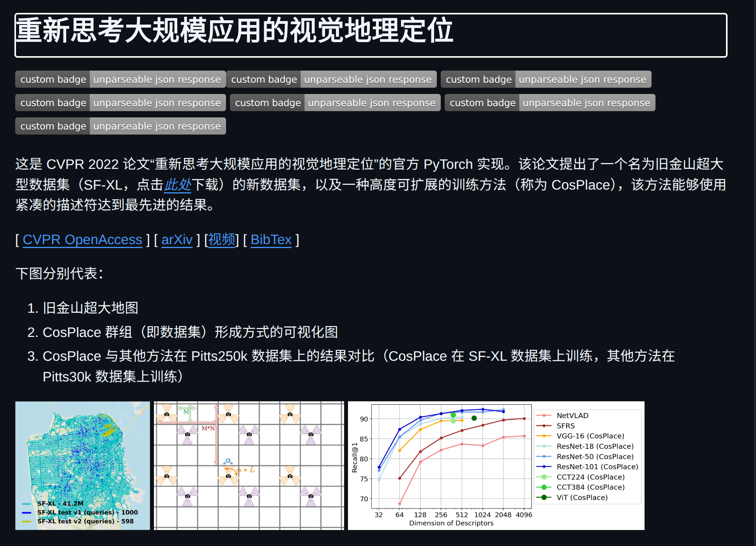Open the CosPlace groups grid visualization image
This screenshot has height=546, width=756.
pos(249,465)
